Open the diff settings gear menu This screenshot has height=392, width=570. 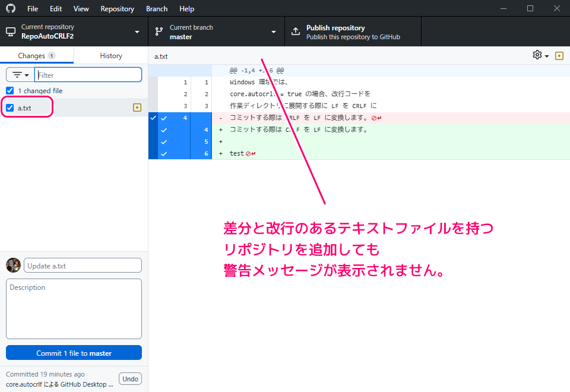[540, 55]
